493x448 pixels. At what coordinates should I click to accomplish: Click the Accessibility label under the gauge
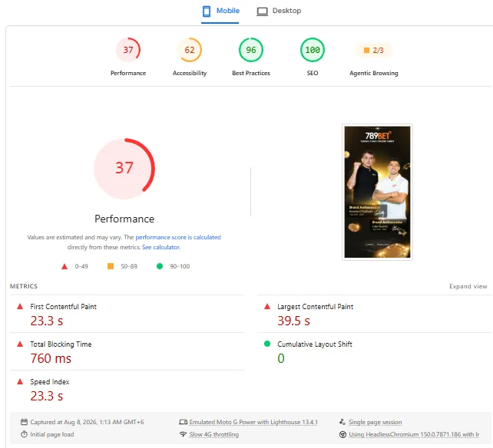pos(190,73)
